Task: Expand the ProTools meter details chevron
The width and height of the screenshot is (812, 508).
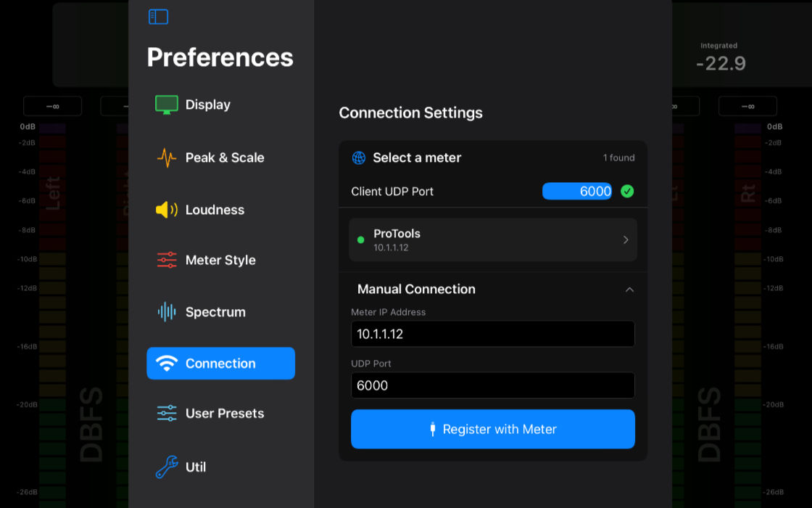Action: (625, 239)
